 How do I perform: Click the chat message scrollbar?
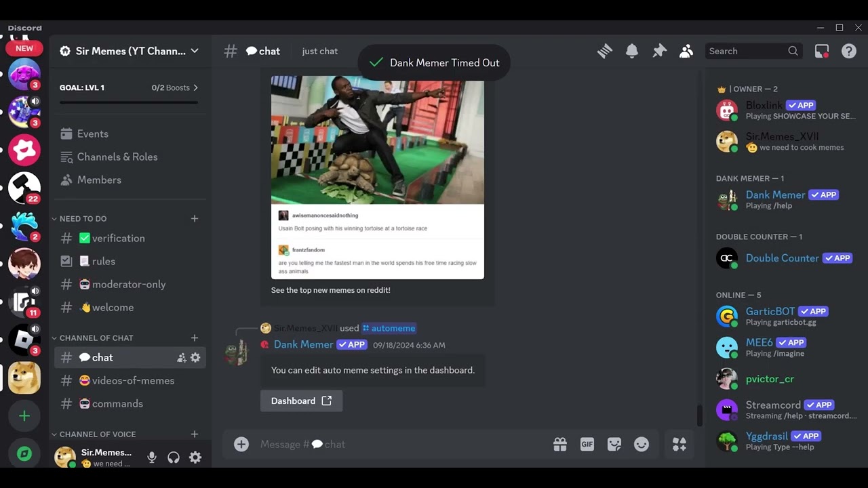[x=701, y=415]
